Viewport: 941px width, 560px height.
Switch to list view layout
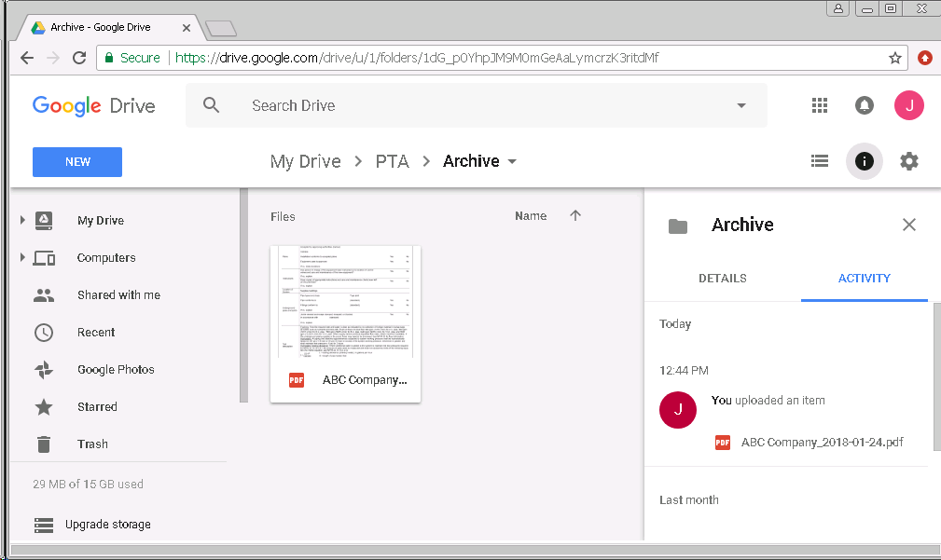(819, 160)
